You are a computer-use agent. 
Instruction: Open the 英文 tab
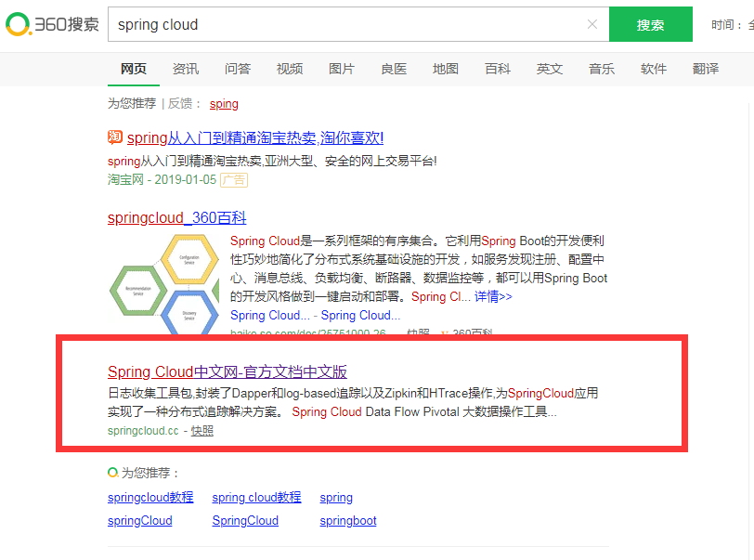[550, 69]
